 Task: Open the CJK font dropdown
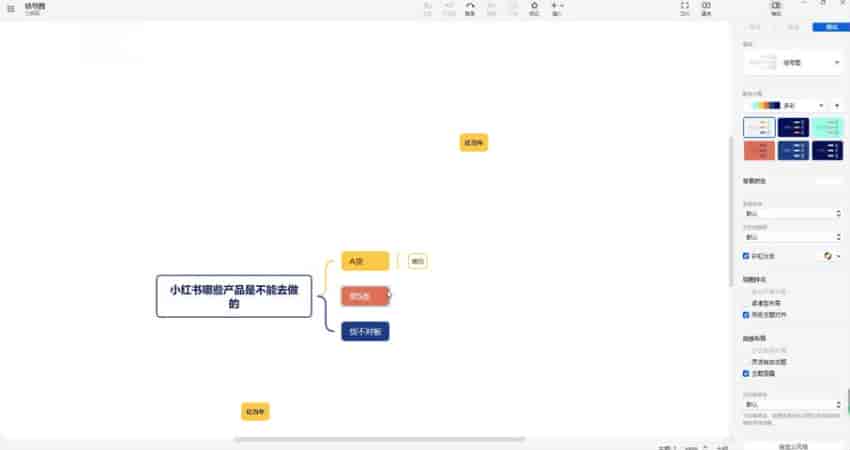click(x=793, y=404)
